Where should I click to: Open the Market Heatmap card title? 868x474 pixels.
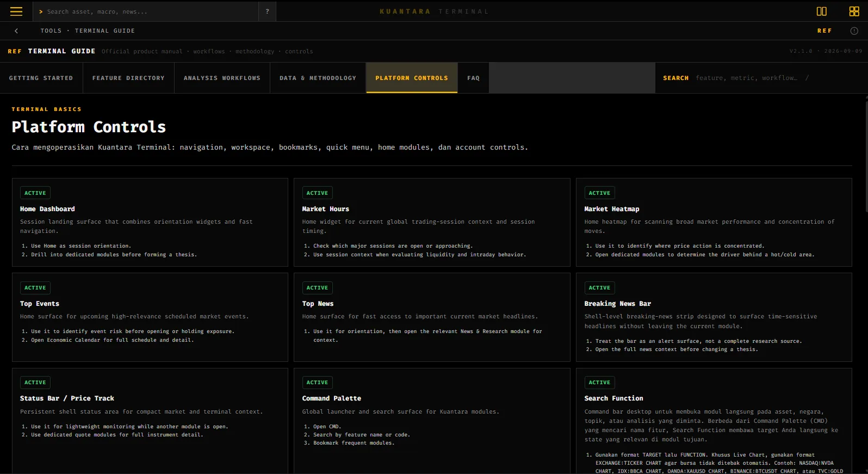(612, 209)
